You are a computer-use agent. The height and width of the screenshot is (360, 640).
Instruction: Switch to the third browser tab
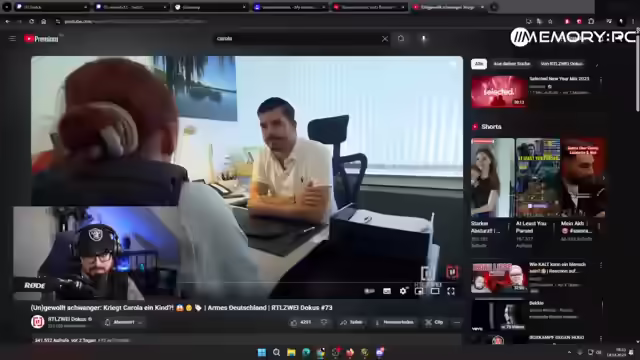pyautogui.click(x=210, y=7)
